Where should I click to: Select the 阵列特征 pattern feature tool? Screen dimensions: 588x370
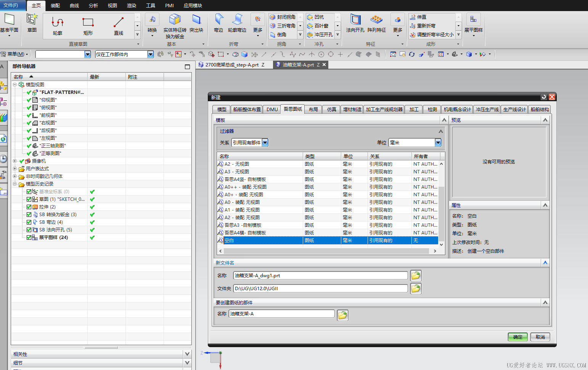377,24
